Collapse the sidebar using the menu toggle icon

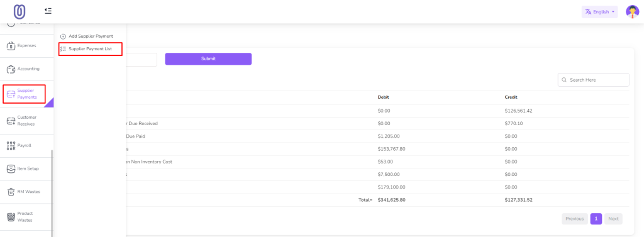[48, 11]
